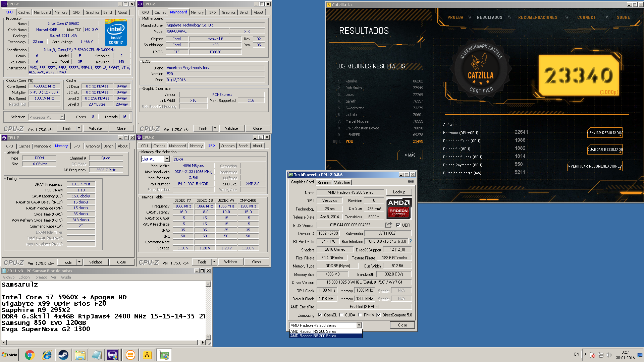
Task: Open PRUEBA tab in Catzilla
Action: point(455,17)
